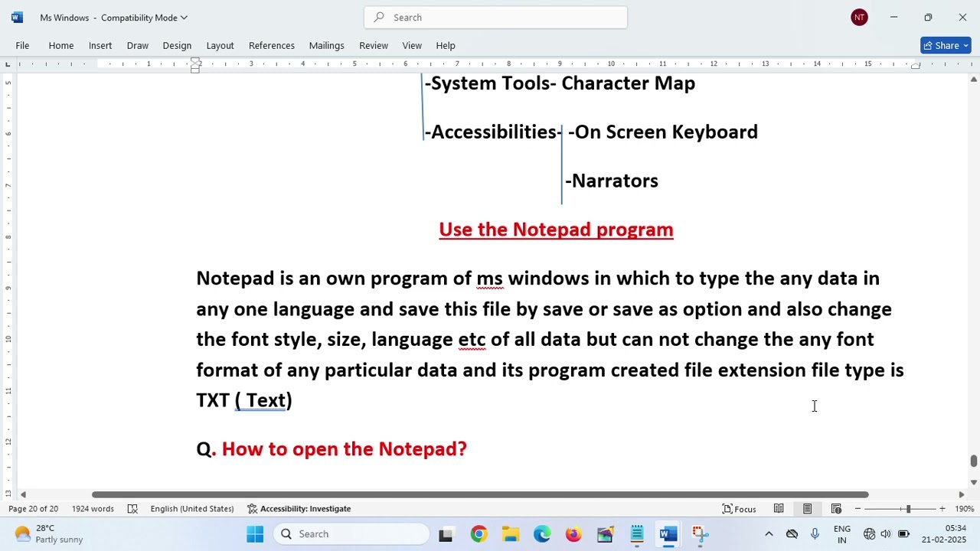Show hidden system tray icons

point(769,534)
